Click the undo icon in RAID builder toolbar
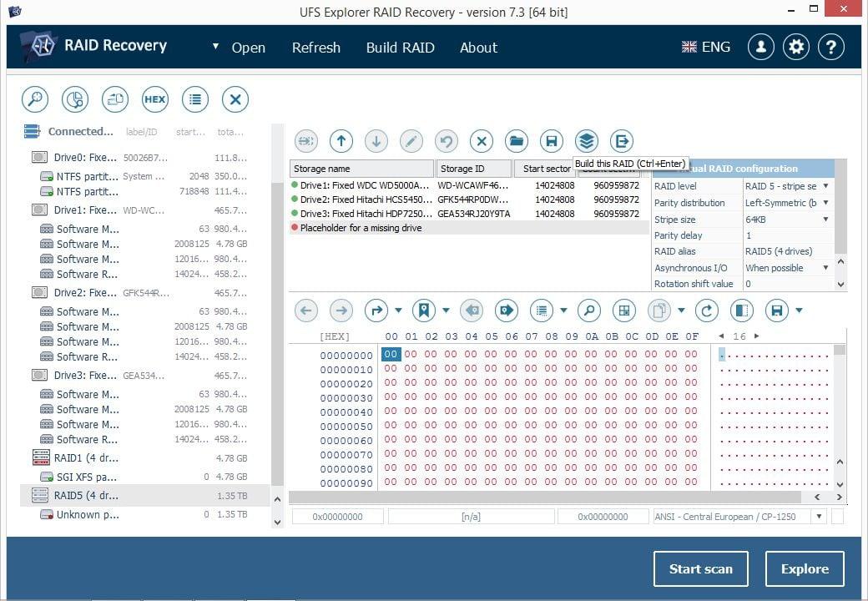868x601 pixels. click(447, 141)
